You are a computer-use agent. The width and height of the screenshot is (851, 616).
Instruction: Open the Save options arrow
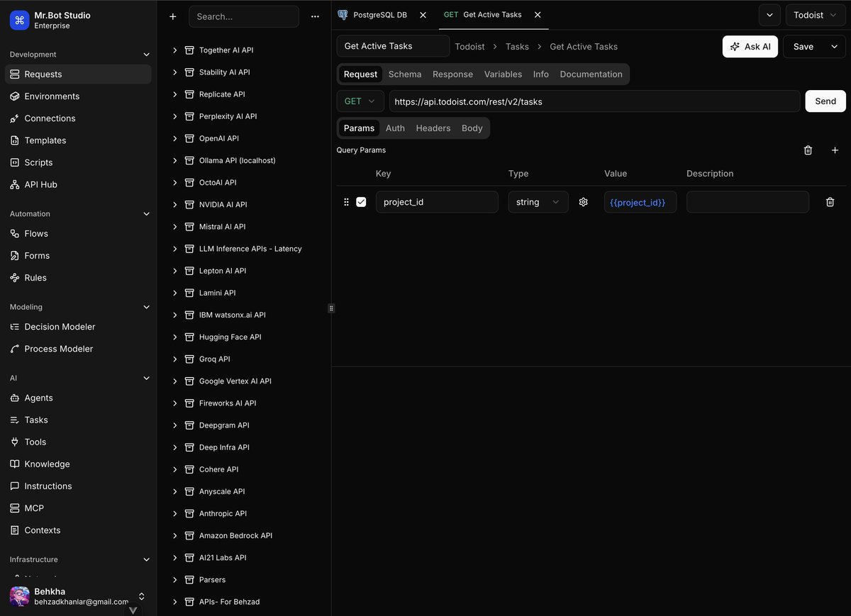point(834,47)
